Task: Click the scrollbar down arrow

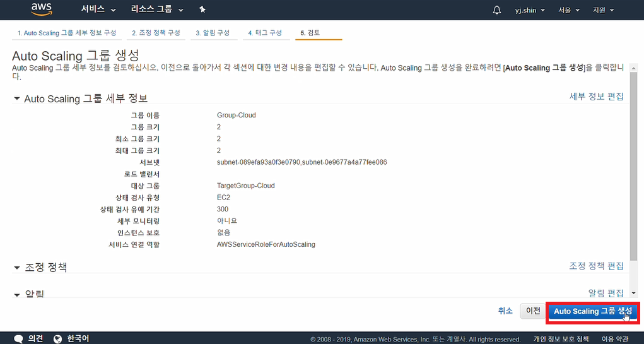Action: coord(633,293)
